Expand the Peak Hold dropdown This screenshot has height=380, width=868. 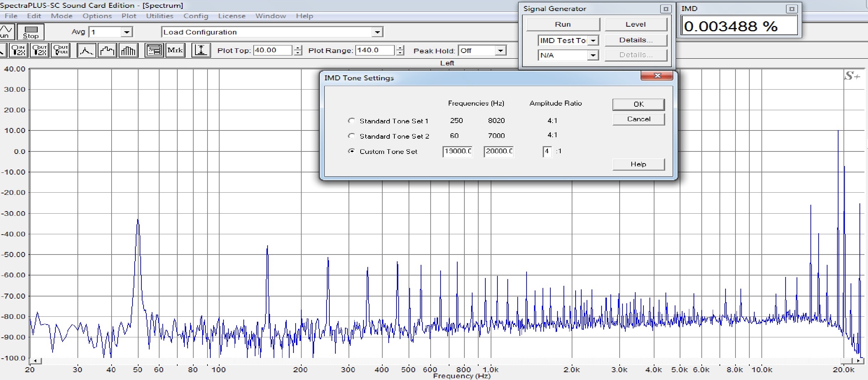coord(500,51)
